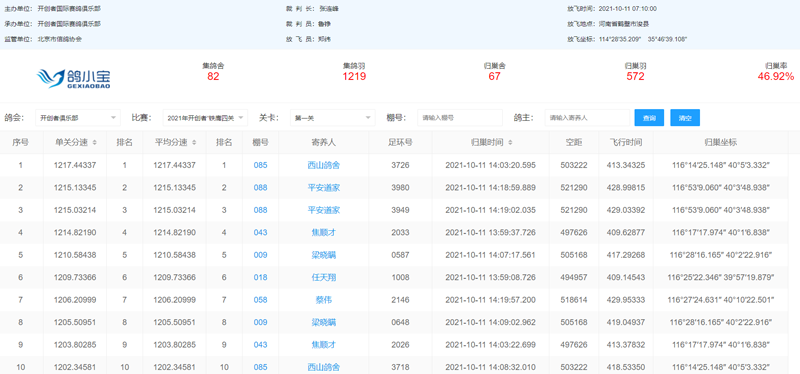This screenshot has height=374, width=800.
Task: Sort by 平均分速 column arrows
Action: [x=194, y=143]
